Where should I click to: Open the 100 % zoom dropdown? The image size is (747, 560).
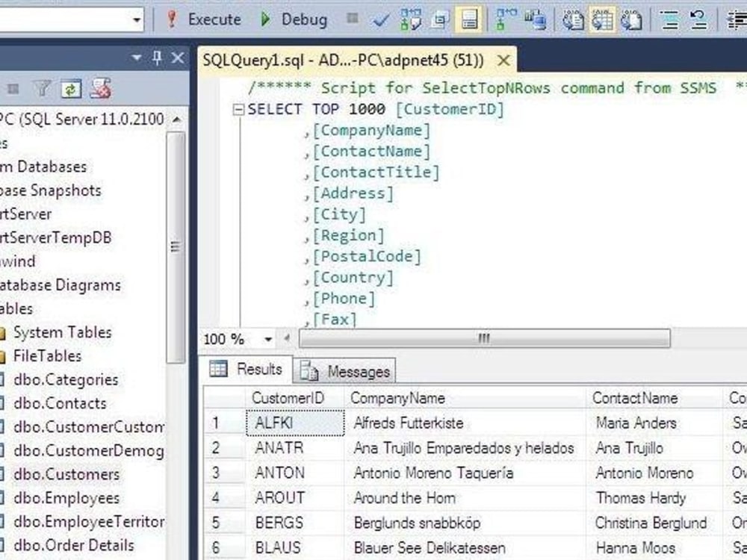[268, 339]
